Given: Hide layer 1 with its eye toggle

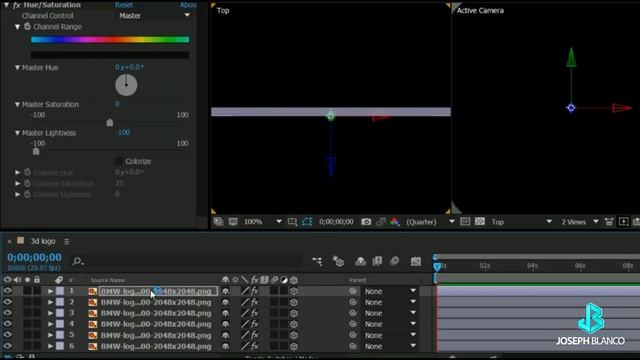Looking at the screenshot, I should pos(7,291).
